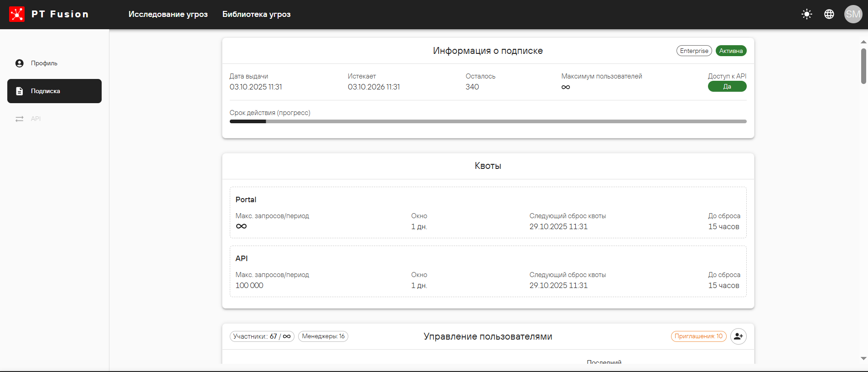868x372 pixels.
Task: Click the API arrows icon in sidebar
Action: pos(19,119)
